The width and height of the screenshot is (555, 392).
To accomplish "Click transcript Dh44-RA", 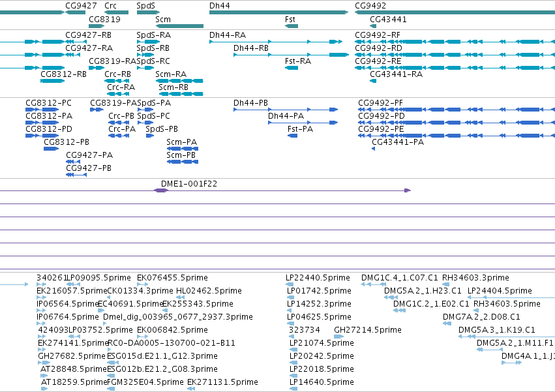I will pyautogui.click(x=276, y=42).
